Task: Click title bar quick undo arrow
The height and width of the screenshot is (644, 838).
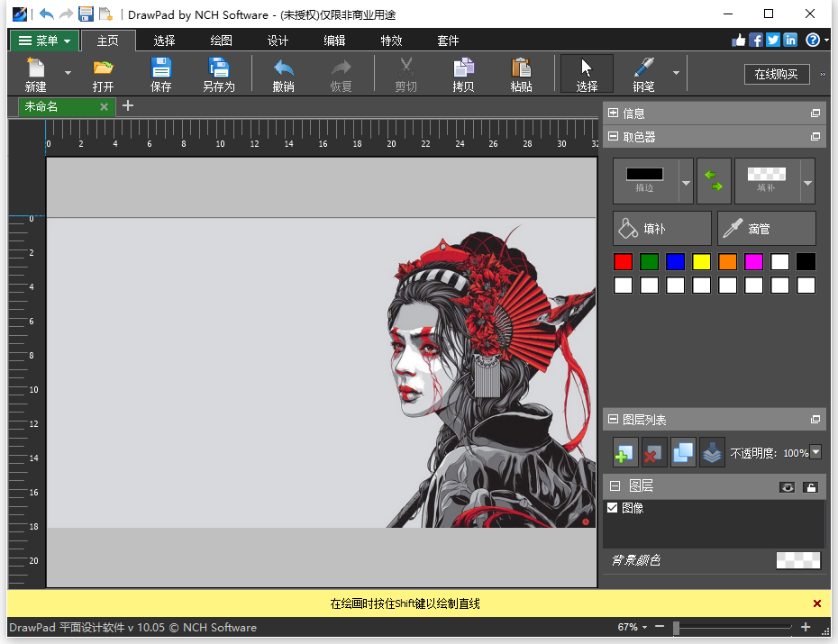Action: pos(47,14)
